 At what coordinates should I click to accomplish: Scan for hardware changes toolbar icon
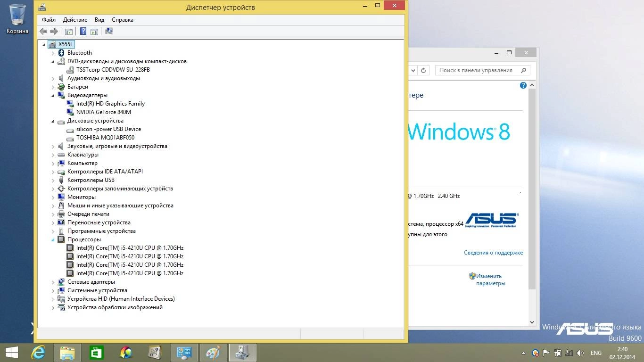coord(109,31)
